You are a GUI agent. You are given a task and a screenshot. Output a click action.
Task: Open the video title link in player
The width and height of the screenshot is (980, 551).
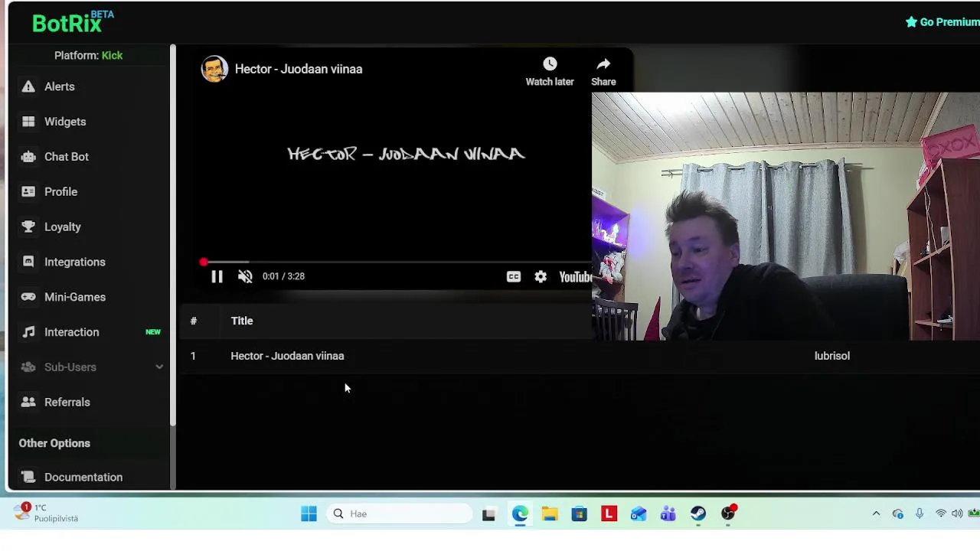point(299,69)
